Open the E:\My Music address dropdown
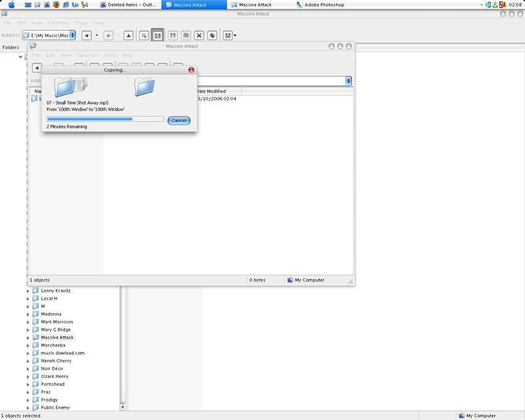 72,35
